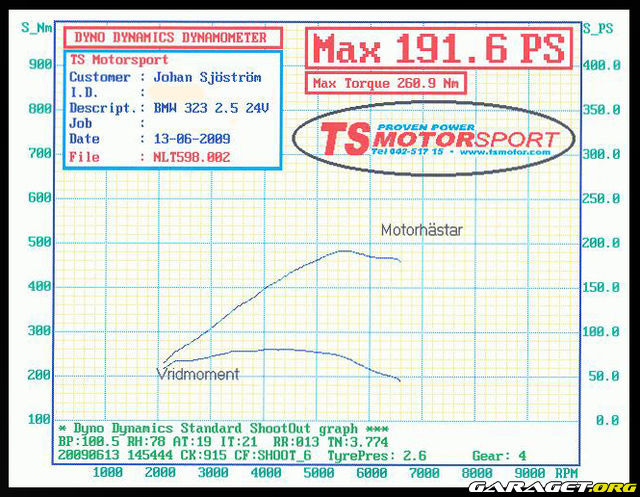
Task: Click the 'Motorhästar' curve label
Action: tap(422, 230)
